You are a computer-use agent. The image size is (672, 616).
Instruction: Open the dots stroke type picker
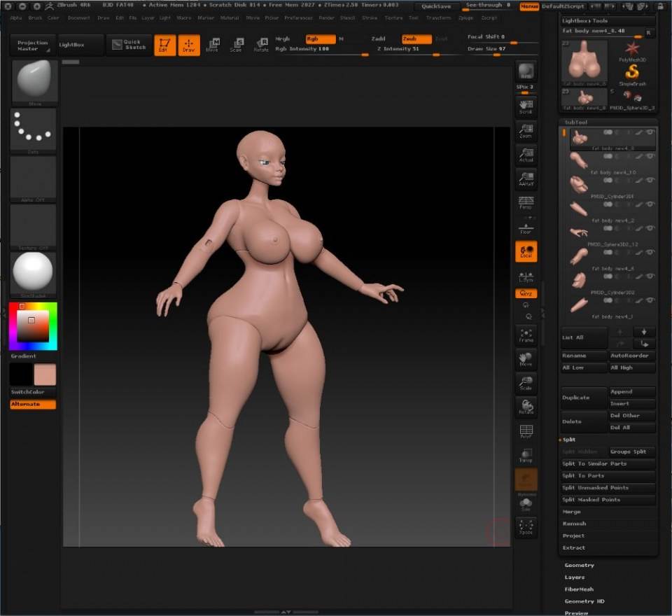click(33, 131)
